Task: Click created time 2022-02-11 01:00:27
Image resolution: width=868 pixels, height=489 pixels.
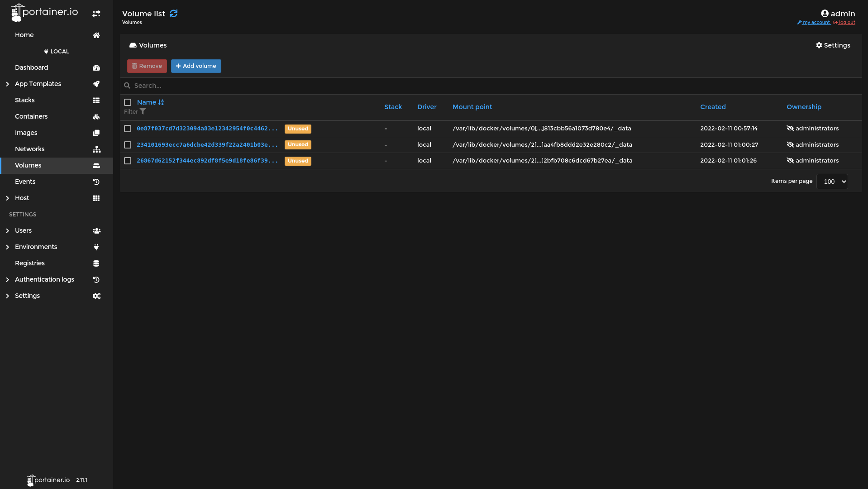Action: pos(729,145)
